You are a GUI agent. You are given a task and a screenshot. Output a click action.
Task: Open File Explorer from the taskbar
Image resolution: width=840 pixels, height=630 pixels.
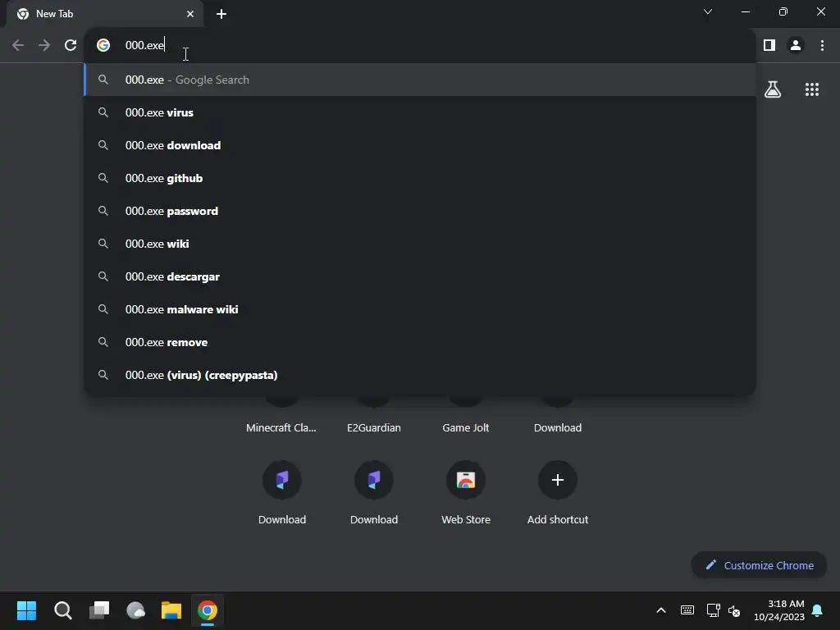point(171,610)
